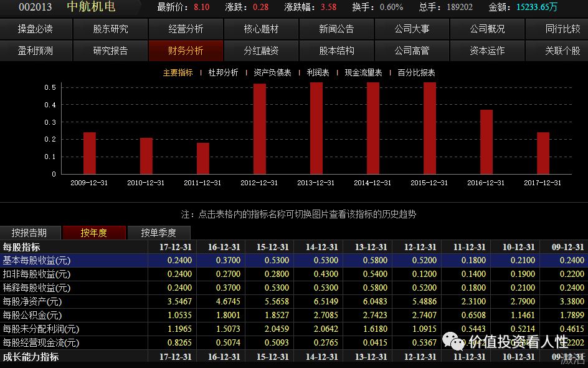
Task: Open 盈利预测 tab
Action: tap(36, 51)
